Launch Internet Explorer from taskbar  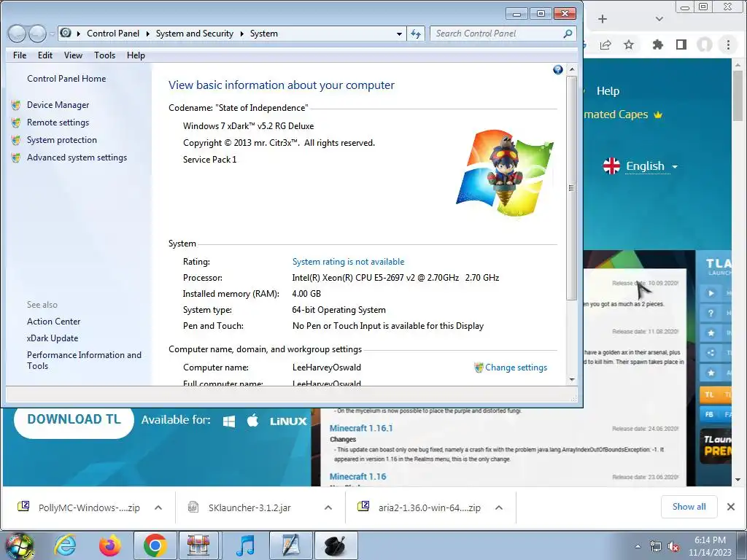tap(65, 545)
